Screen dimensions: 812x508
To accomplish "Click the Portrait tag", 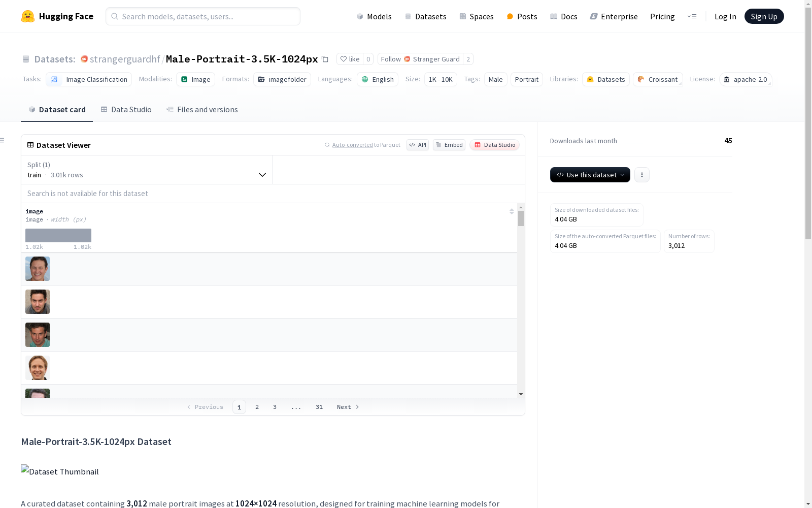I will point(527,79).
